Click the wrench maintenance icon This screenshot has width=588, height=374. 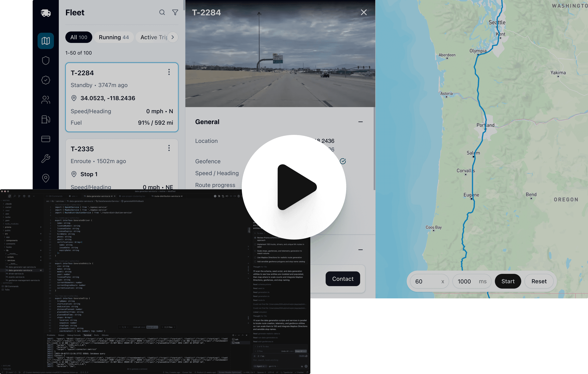click(46, 158)
